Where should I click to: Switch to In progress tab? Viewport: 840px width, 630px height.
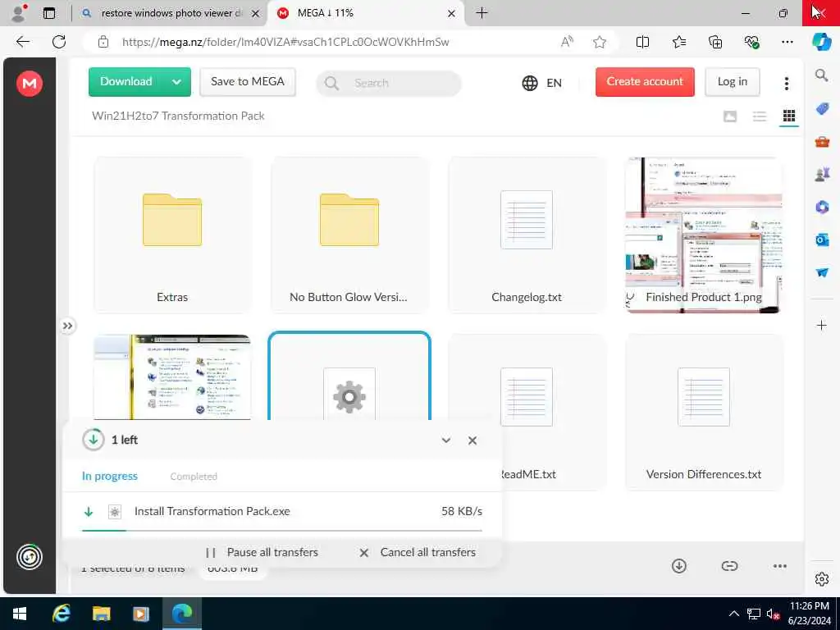click(x=110, y=477)
